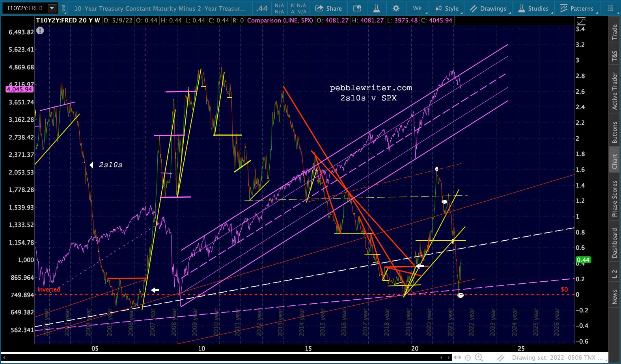Click the white arrow marker near 2008
Screen dimensions: 621x364
click(155, 290)
